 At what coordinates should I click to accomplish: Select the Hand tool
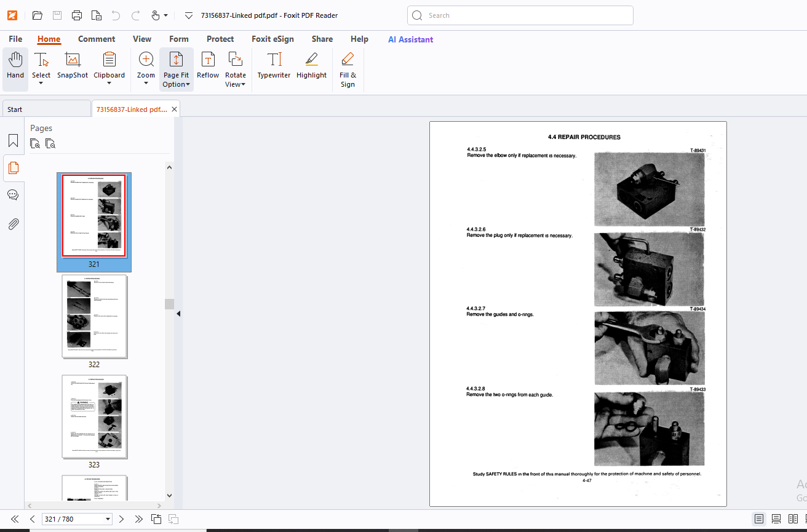pyautogui.click(x=15, y=66)
